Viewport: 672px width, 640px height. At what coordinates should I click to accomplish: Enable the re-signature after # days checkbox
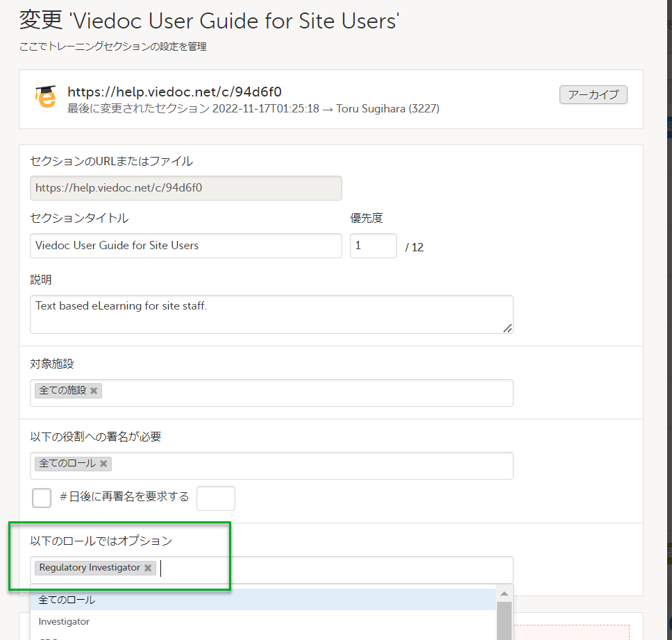(41, 498)
